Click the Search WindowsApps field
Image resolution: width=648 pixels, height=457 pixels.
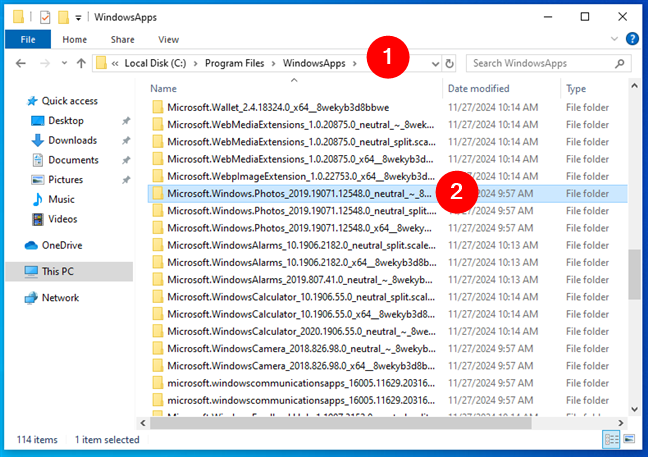pyautogui.click(x=548, y=63)
